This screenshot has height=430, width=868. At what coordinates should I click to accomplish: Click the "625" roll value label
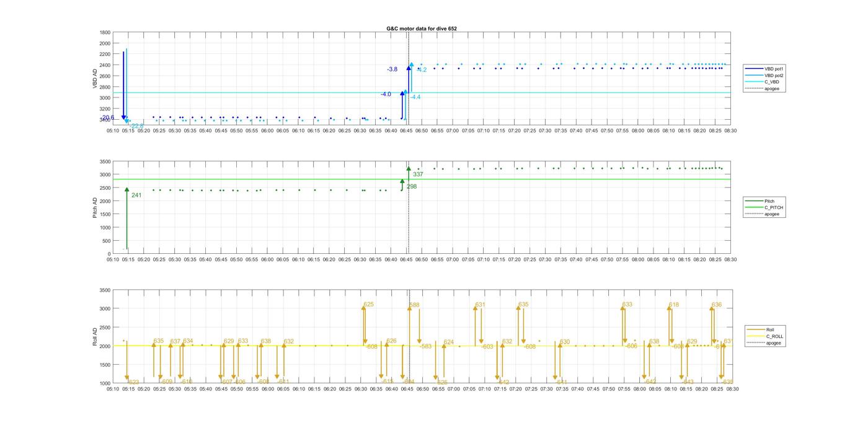click(368, 305)
